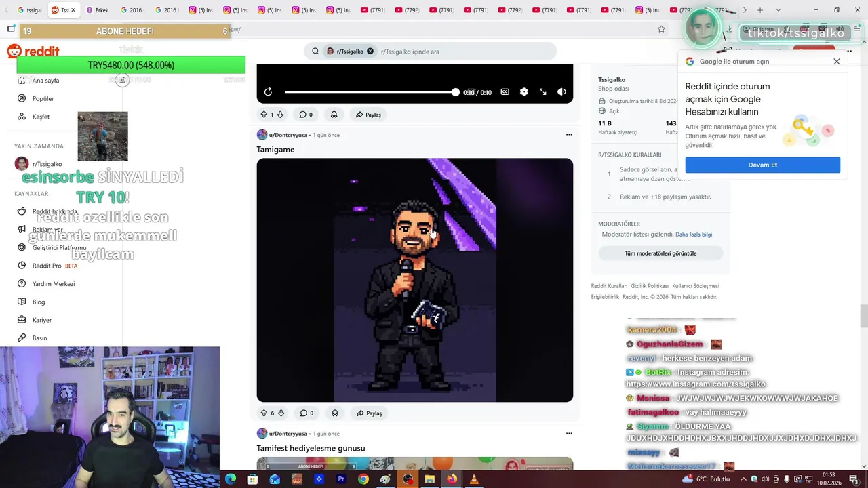This screenshot has width=868, height=488.
Task: Remove the r/Tssigalko search filter chip
Action: [x=370, y=52]
